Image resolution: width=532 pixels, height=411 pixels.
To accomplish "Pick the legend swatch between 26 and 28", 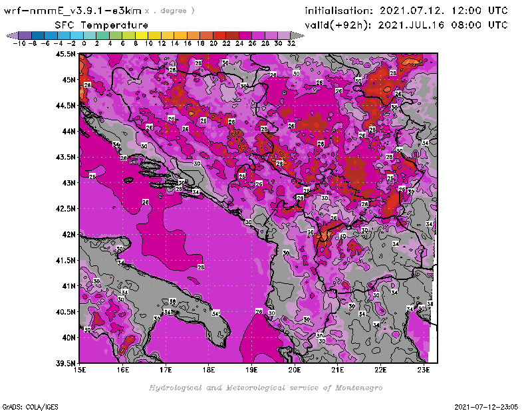I will coord(258,36).
